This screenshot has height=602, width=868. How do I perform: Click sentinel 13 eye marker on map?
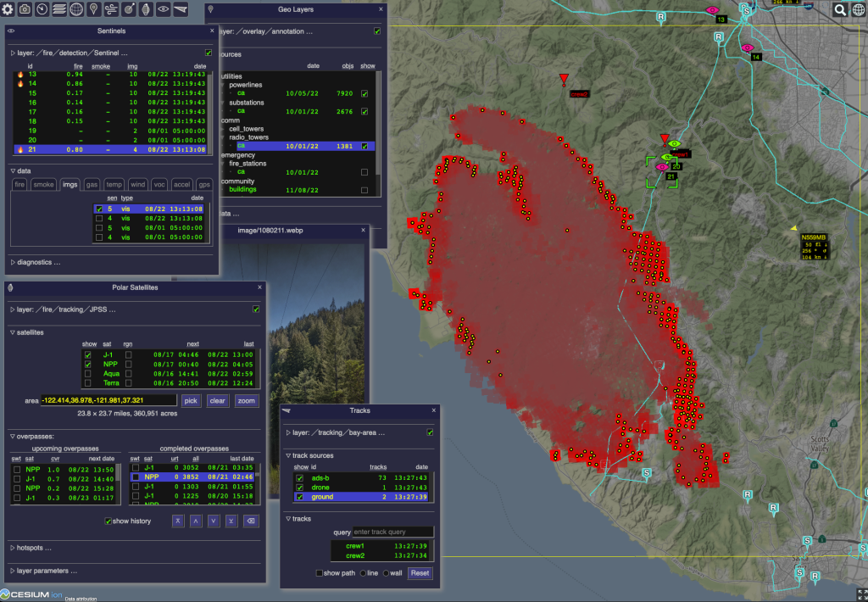(712, 10)
